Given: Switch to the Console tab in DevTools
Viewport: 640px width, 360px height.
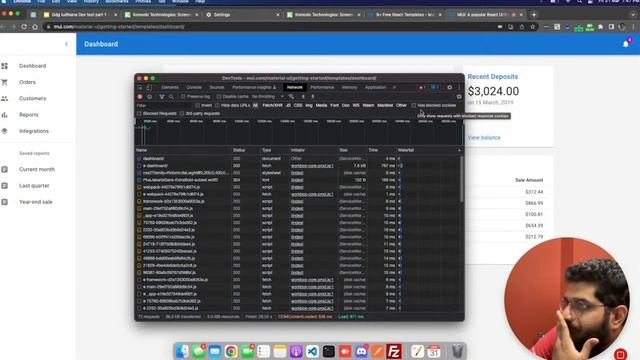Looking at the screenshot, I should coord(194,87).
